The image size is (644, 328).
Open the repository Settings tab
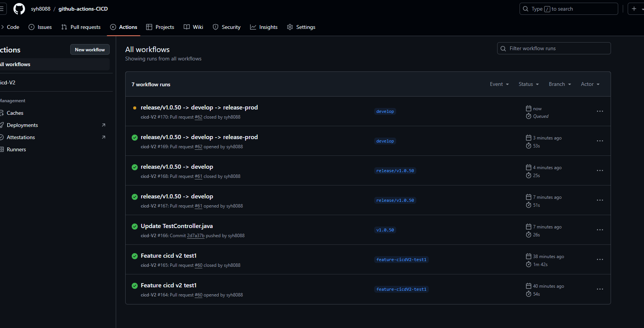pos(301,27)
